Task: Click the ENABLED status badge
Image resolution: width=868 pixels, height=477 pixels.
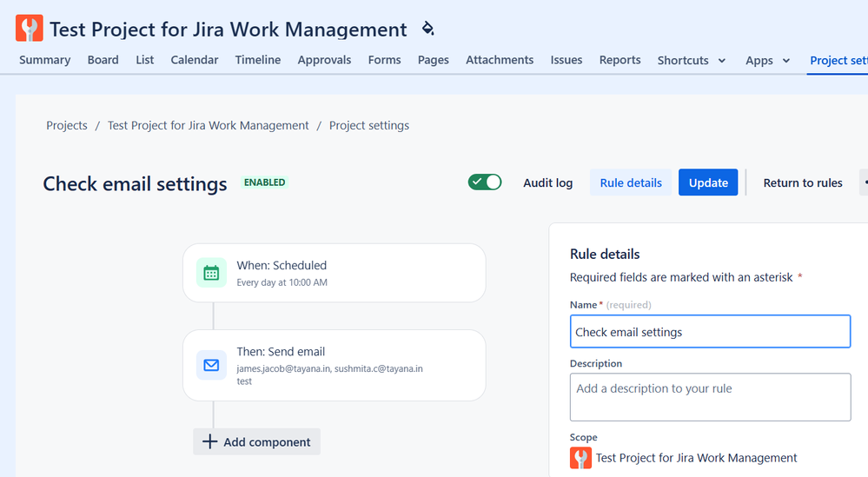Action: coord(265,182)
